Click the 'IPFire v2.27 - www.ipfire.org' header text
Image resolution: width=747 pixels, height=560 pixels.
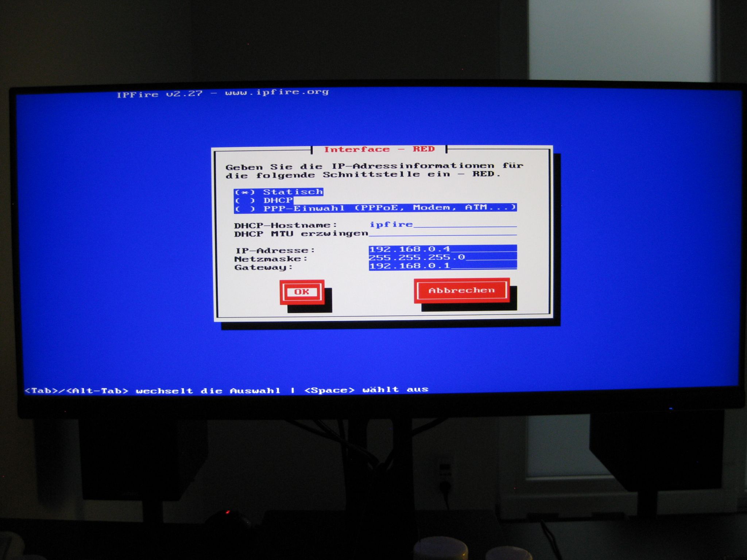(223, 93)
